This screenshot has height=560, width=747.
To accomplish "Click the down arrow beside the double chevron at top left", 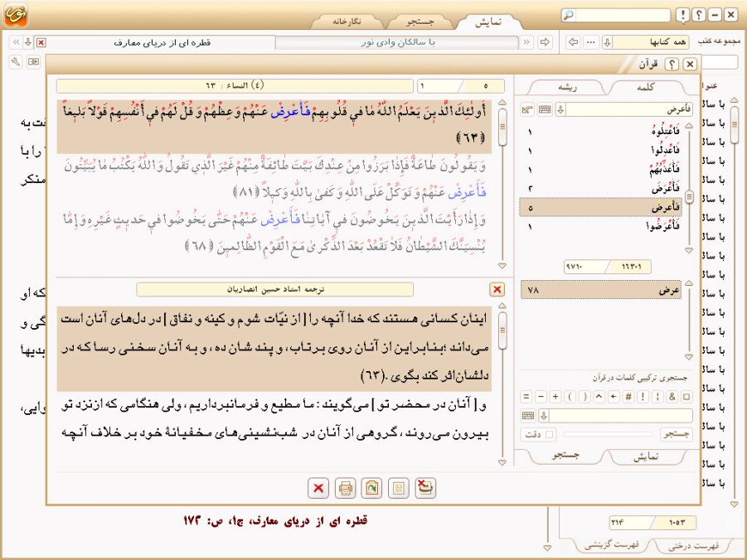I will [28, 42].
